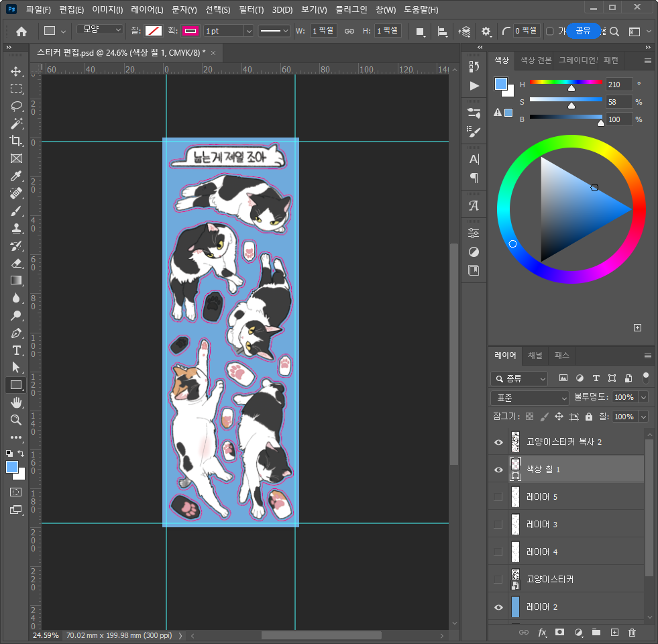Open the Layers panel menu button
Screen dimensions: 658x644
tap(647, 356)
